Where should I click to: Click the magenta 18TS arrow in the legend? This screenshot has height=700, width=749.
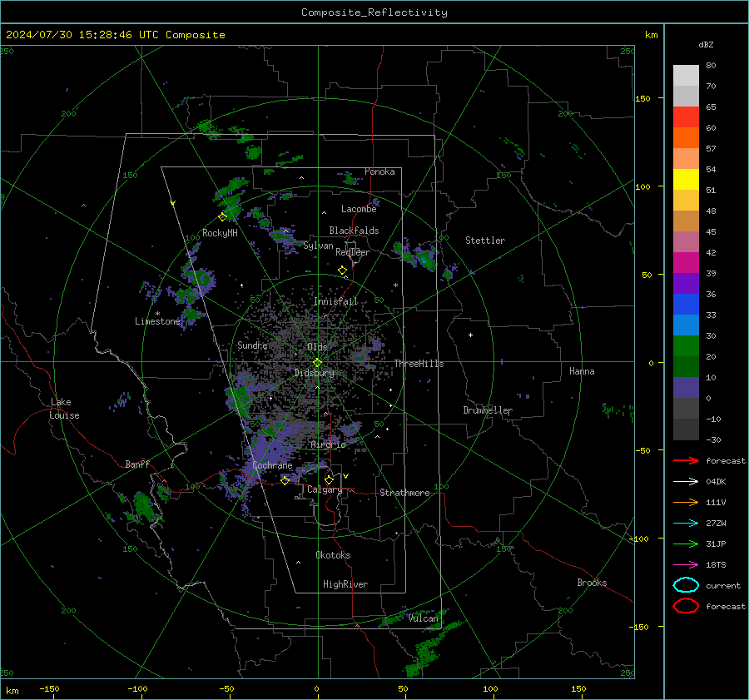pyautogui.click(x=686, y=565)
